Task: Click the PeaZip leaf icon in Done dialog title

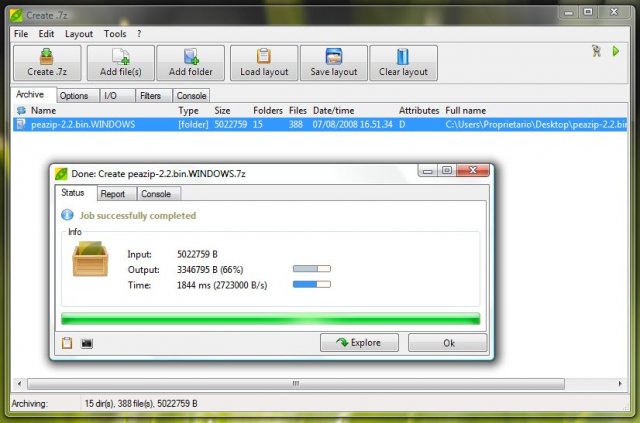Action: [61, 174]
